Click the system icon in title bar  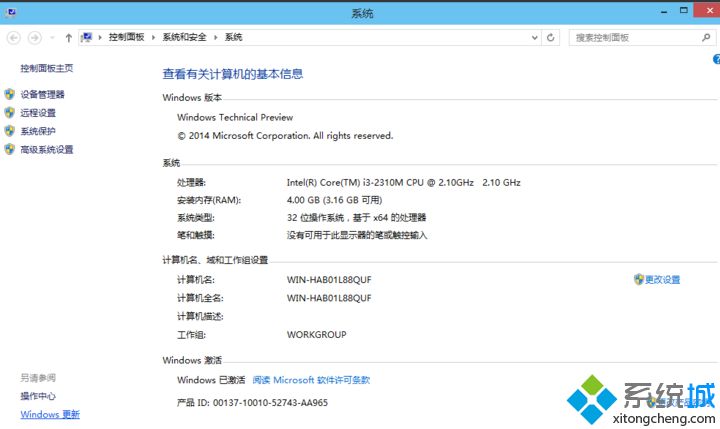tap(11, 12)
